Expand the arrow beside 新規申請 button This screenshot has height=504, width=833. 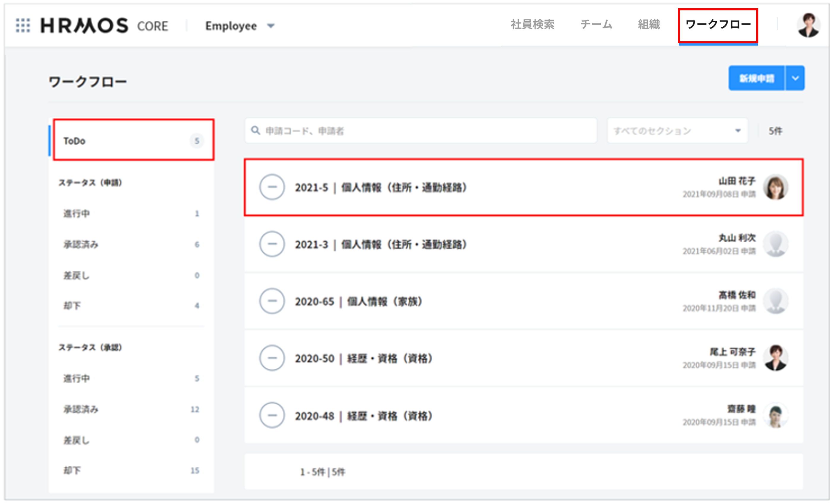coord(795,79)
